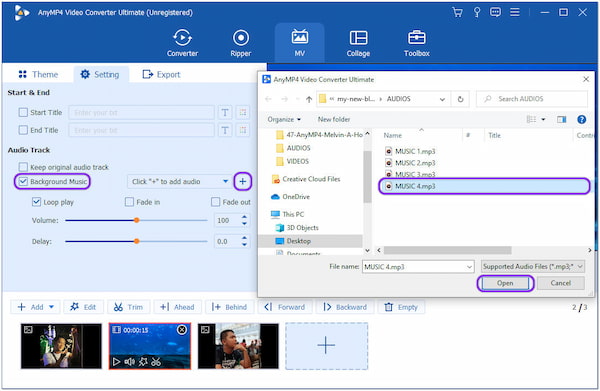
Task: Refresh the AUDIOS folder listing
Action: 461,99
